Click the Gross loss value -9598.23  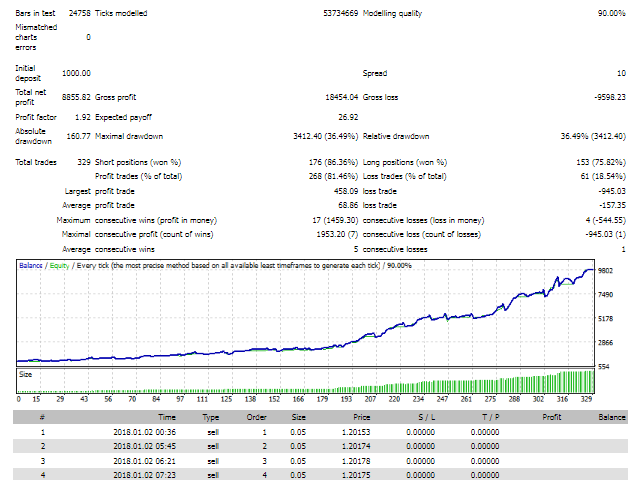610,97
